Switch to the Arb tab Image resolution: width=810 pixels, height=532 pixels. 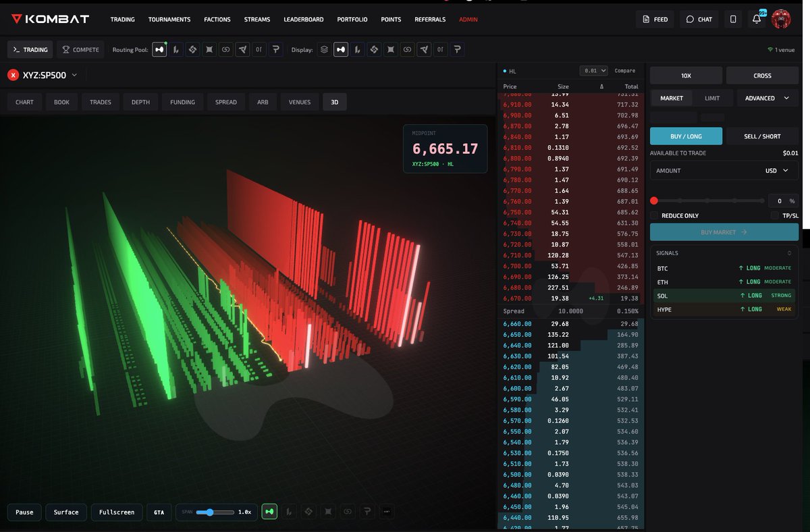(x=263, y=102)
